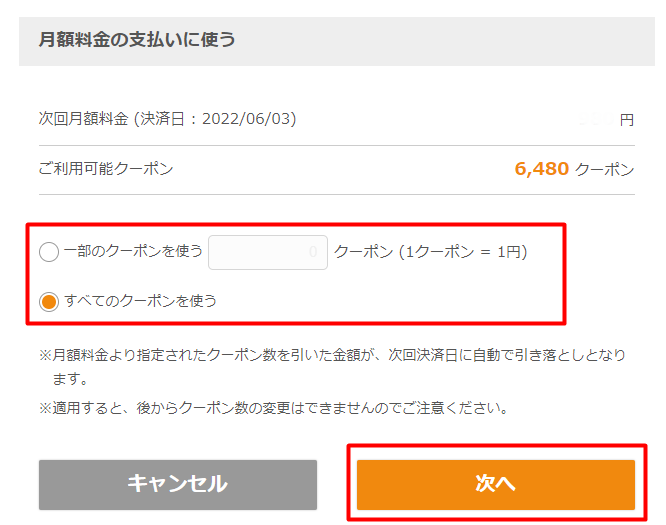Click クーポン unit beside 6,480
Screen dimensions: 666x525
(x=605, y=169)
